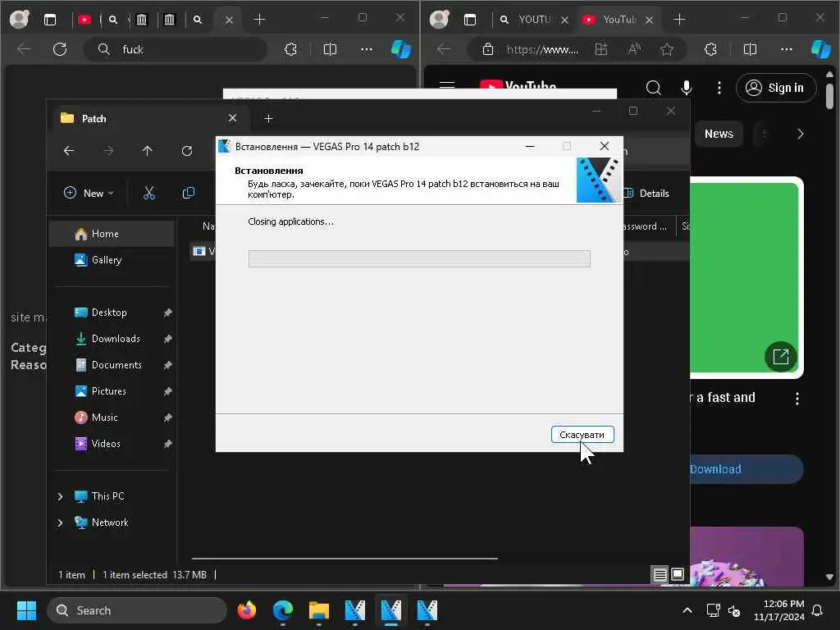This screenshot has height=630, width=840.
Task: Unpin Pictures using its pin icon
Action: [x=167, y=391]
